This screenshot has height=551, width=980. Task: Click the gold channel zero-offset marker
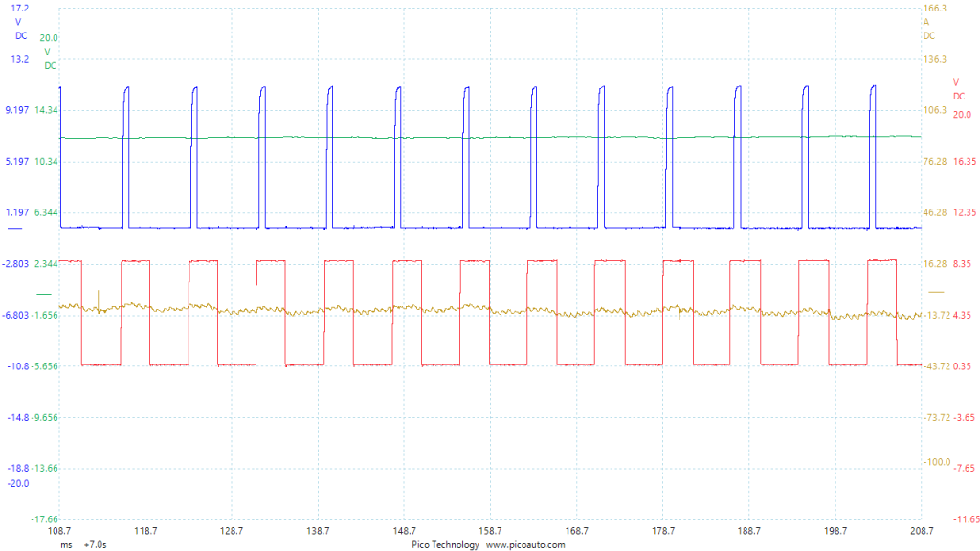(936, 291)
